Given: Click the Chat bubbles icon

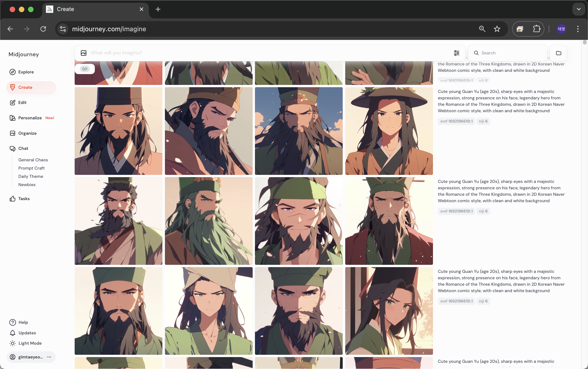Looking at the screenshot, I should coord(12,148).
